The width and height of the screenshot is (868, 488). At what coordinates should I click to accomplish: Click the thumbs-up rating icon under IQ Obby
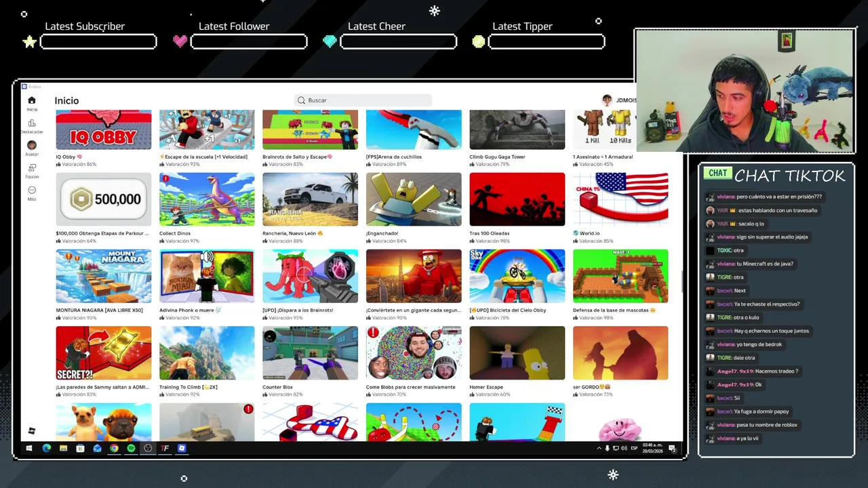tap(58, 164)
